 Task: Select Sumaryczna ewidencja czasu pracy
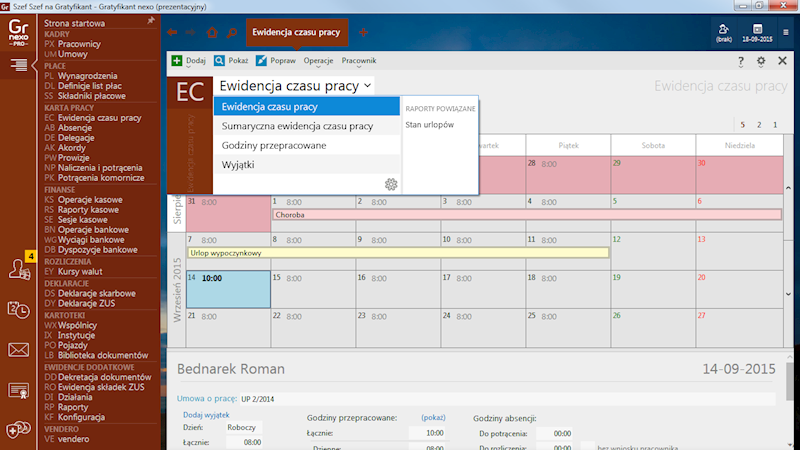pos(307,126)
